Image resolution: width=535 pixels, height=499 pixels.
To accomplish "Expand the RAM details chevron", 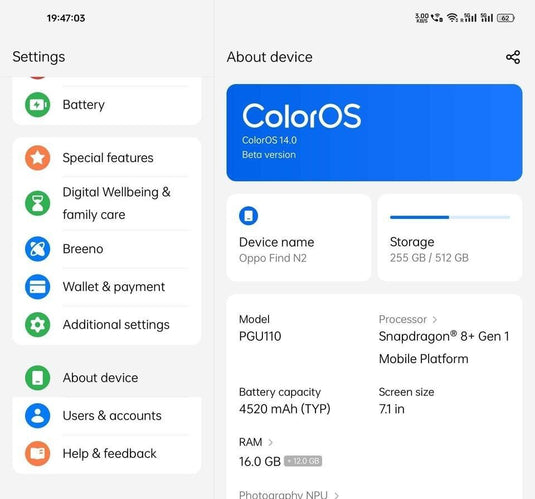I will click(271, 442).
